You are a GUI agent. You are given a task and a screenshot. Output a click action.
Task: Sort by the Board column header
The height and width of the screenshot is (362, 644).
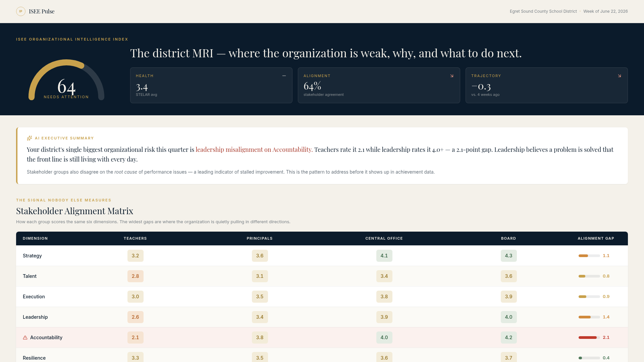(508, 238)
